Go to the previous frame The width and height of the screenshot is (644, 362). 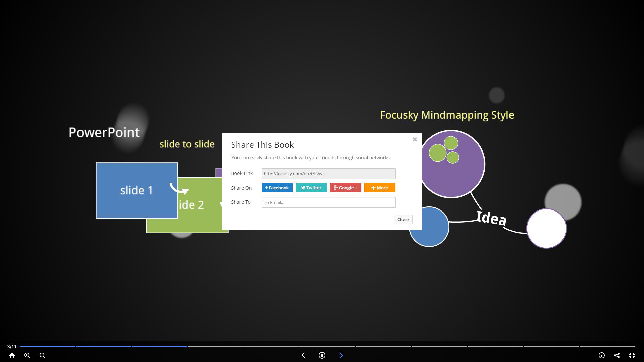click(x=303, y=355)
